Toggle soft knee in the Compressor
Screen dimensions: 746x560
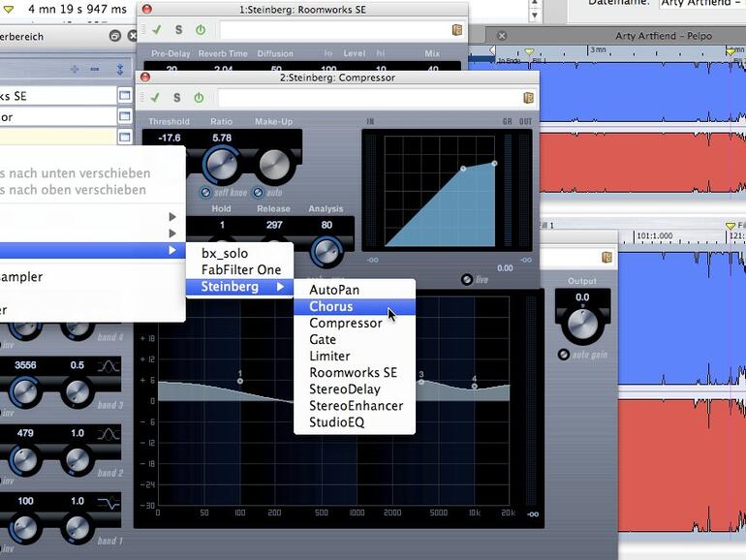point(205,192)
